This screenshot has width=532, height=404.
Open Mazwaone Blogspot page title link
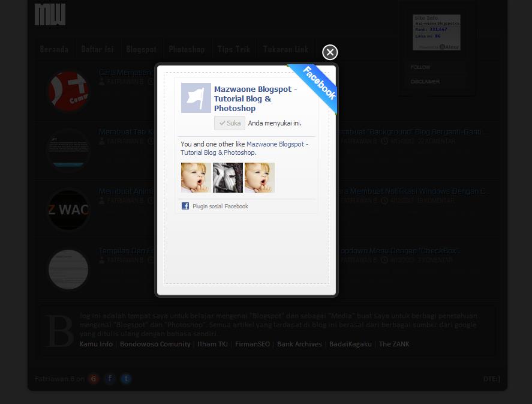pyautogui.click(x=256, y=98)
